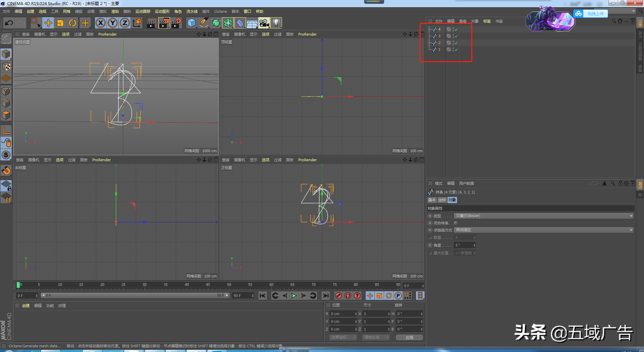
Task: Click the rotation H value stepper
Action: click(x=422, y=314)
